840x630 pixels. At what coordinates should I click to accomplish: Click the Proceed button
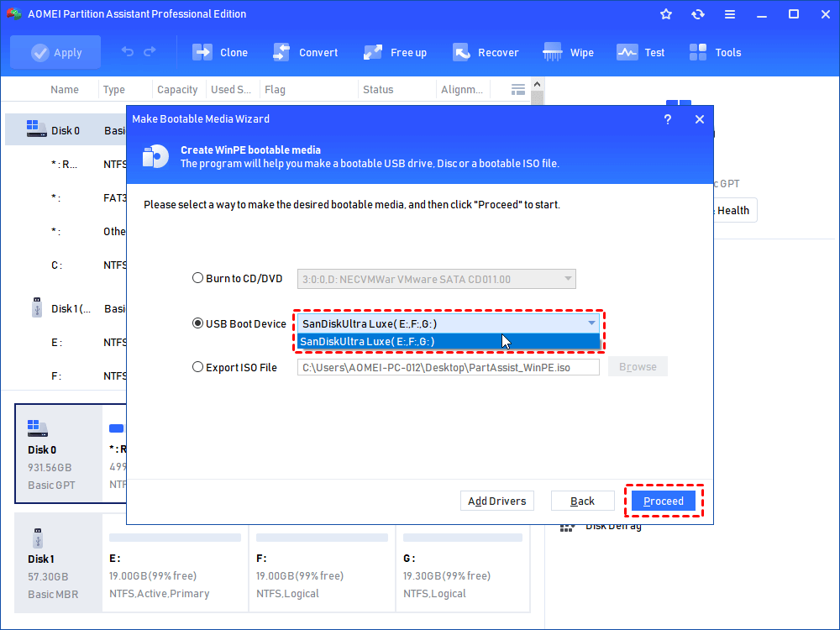coord(664,501)
